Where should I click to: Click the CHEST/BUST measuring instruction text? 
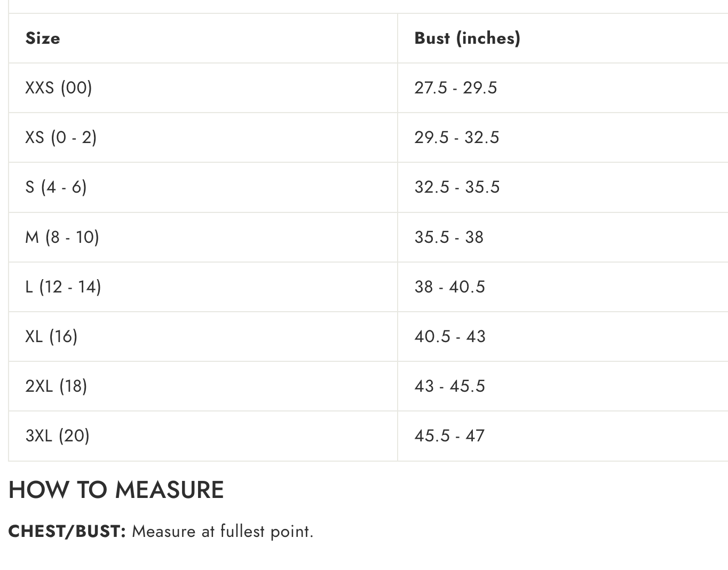161,532
